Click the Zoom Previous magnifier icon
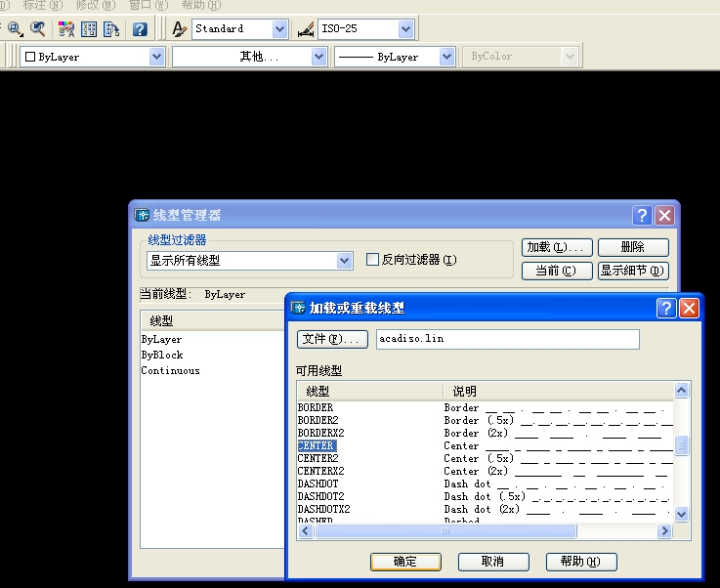This screenshot has width=720, height=588. (x=38, y=29)
